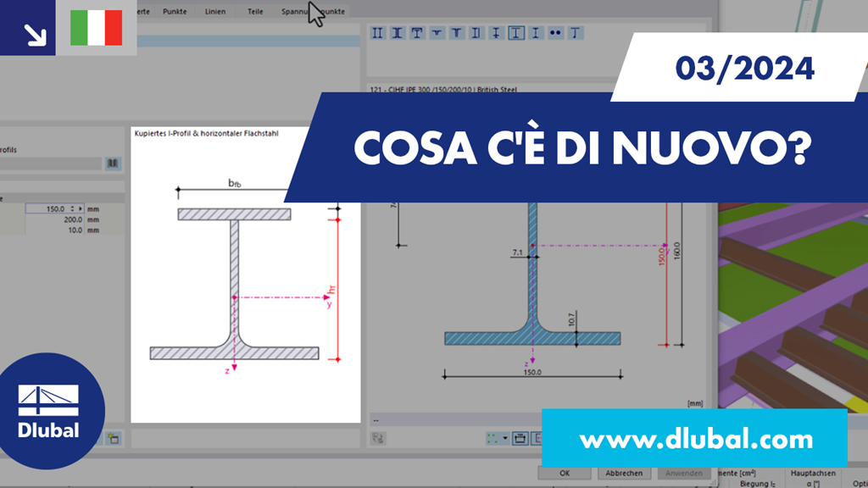Open the Linien tab
The width and height of the screenshot is (868, 488).
click(214, 11)
